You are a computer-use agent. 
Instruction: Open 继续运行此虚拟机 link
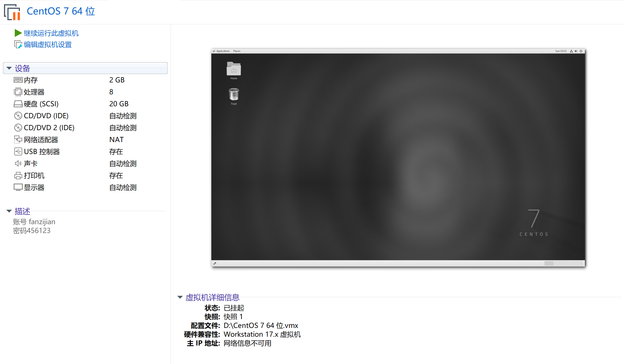click(x=51, y=33)
